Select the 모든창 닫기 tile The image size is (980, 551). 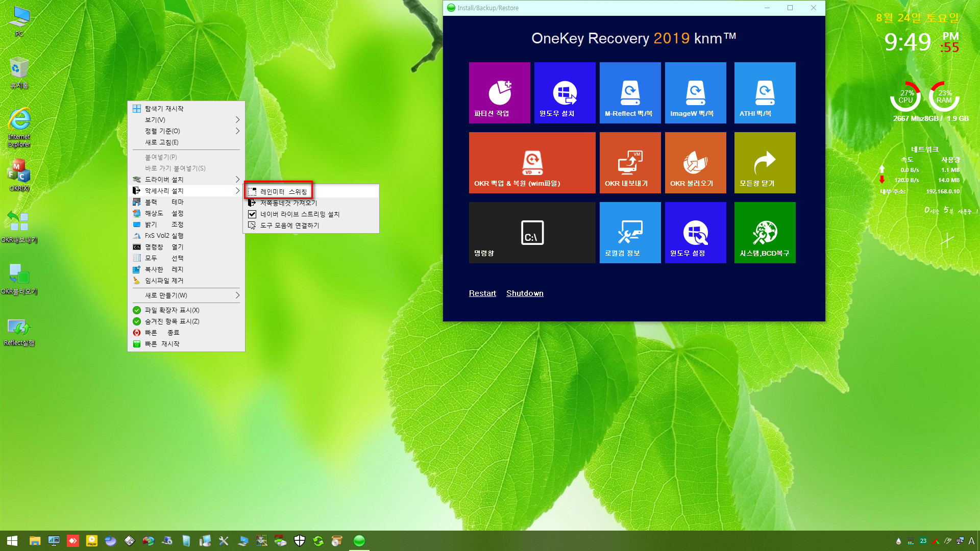[765, 163]
